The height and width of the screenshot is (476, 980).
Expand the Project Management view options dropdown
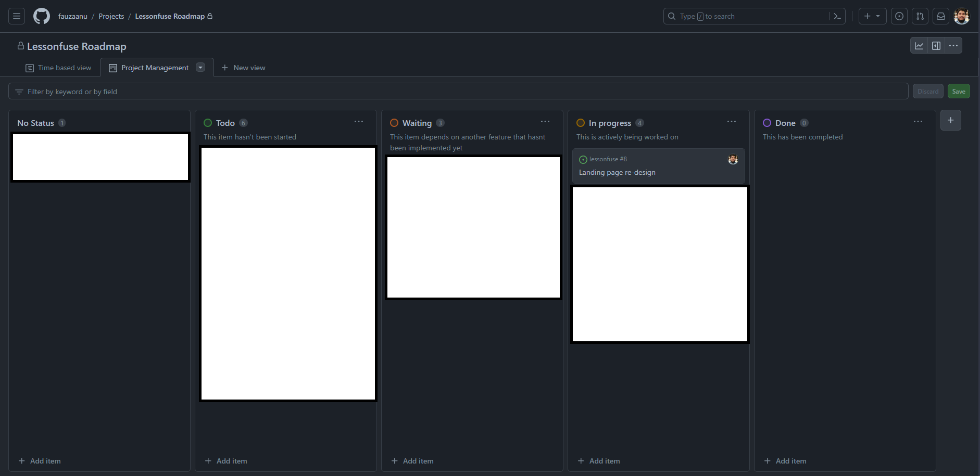pyautogui.click(x=200, y=67)
